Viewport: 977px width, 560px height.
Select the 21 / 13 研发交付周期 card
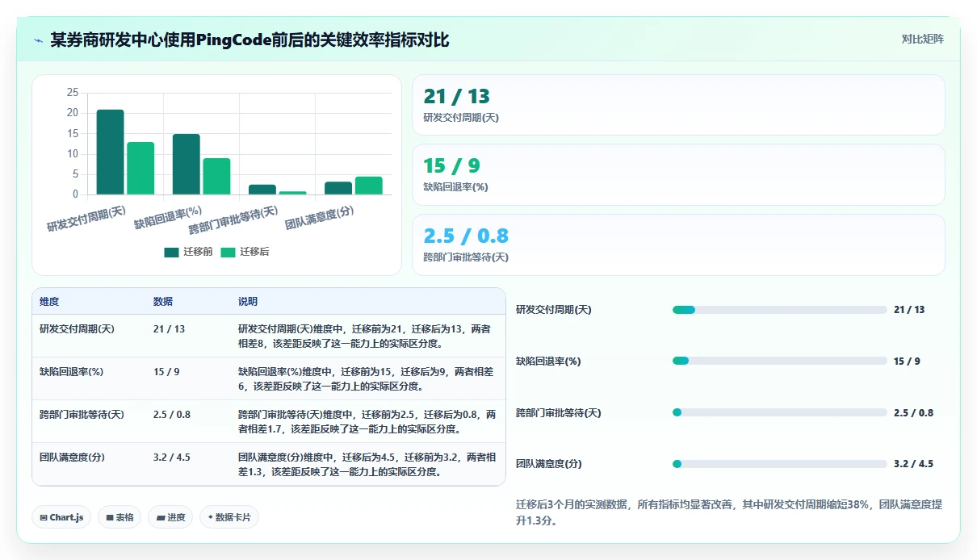pos(678,105)
